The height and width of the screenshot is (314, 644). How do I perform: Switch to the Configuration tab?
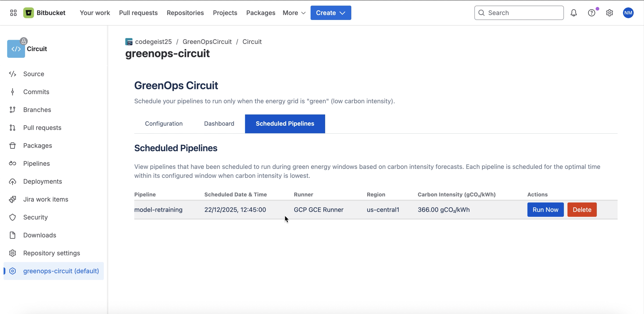(x=164, y=123)
